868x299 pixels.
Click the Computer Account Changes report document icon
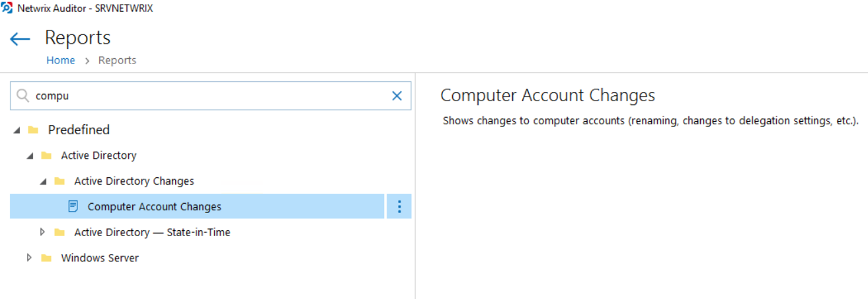73,206
